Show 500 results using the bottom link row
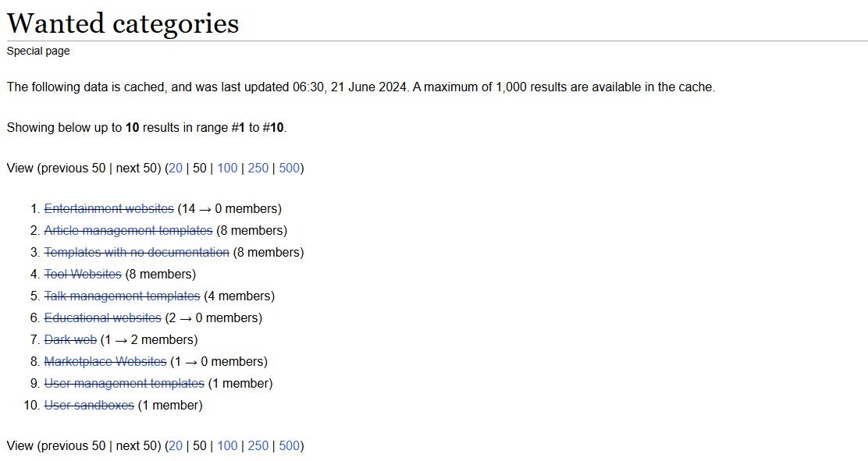This screenshot has width=868, height=461. click(x=289, y=445)
